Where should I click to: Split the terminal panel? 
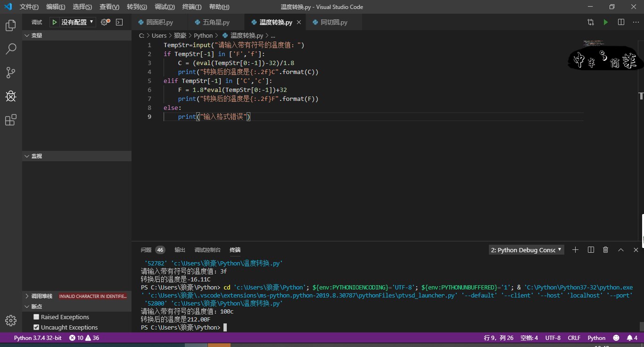coord(591,250)
